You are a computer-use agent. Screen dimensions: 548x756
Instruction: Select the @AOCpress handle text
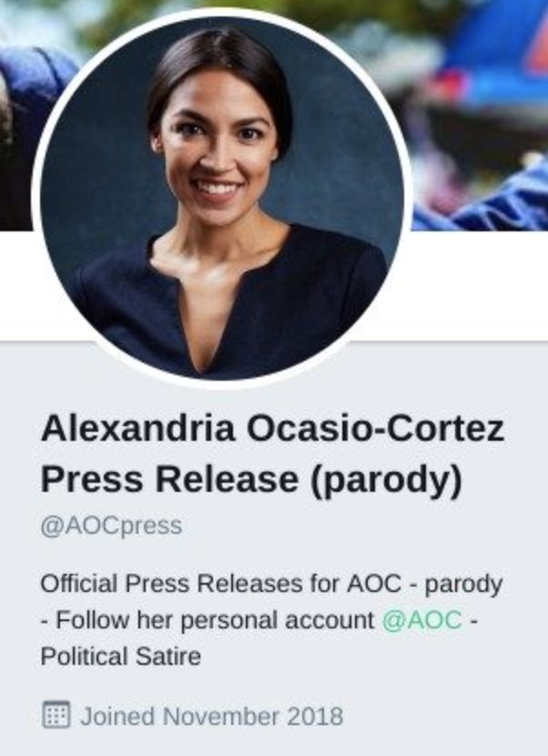(111, 526)
